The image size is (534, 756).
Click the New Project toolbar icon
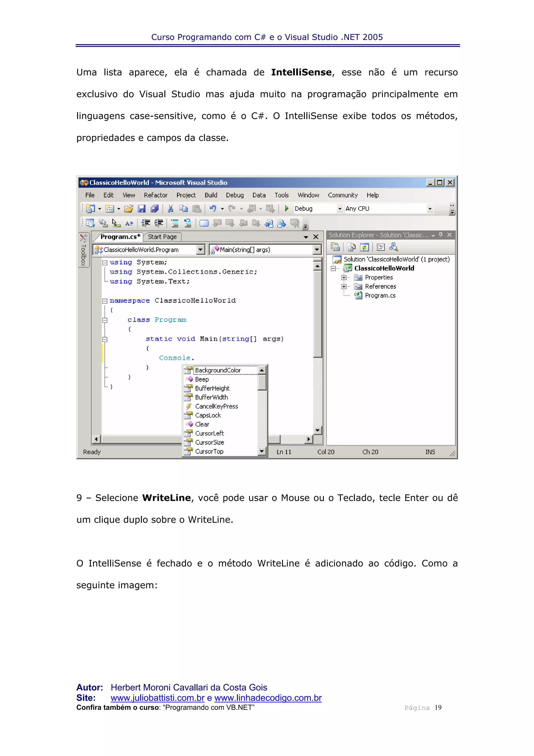tap(90, 208)
